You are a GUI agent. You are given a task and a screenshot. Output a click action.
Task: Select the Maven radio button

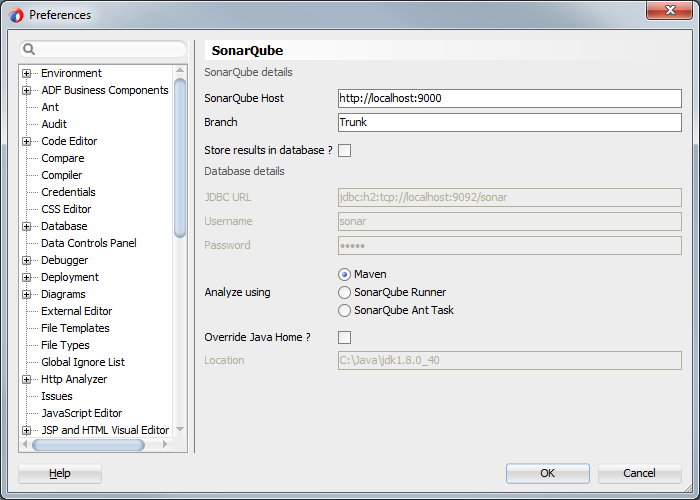click(345, 274)
